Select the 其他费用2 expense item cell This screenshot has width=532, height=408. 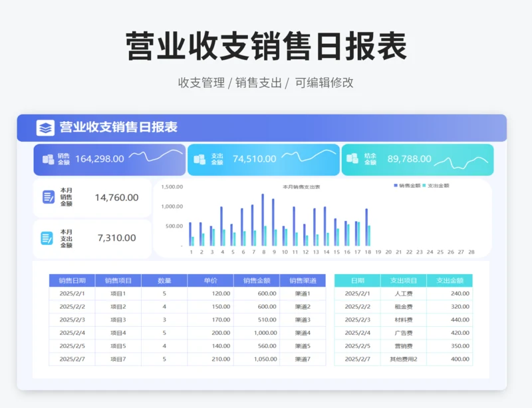coord(404,359)
